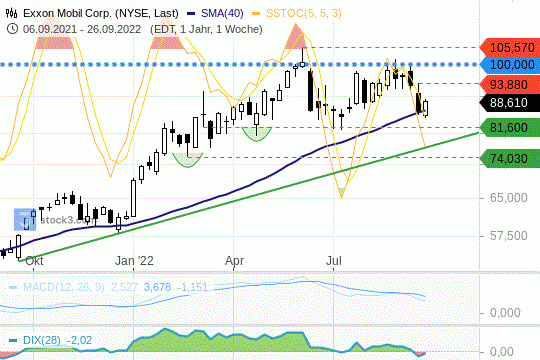Image resolution: width=540 pixels, height=360 pixels.
Task: Click the MACD value 3,678
Action: click(157, 287)
